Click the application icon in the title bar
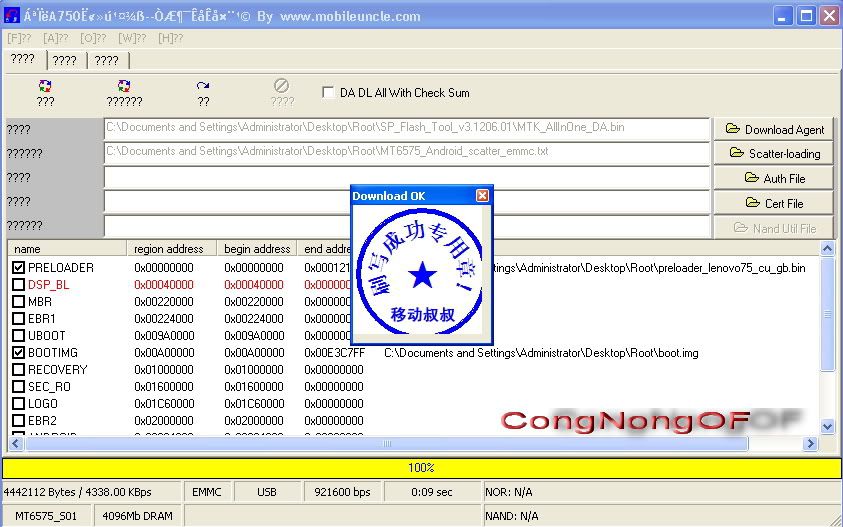The image size is (843, 527). point(12,16)
